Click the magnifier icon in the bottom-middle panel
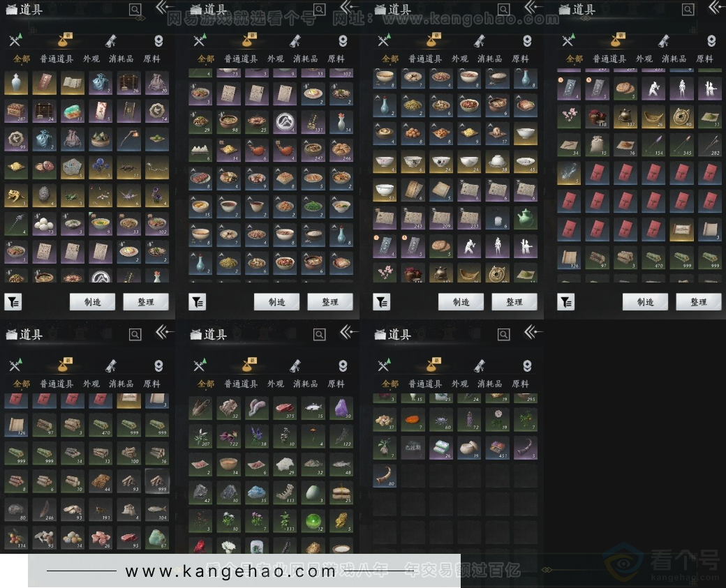 point(320,335)
